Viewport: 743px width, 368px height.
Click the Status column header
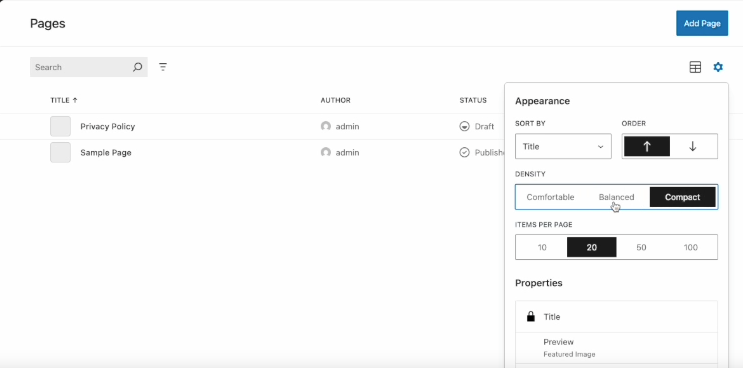(473, 100)
